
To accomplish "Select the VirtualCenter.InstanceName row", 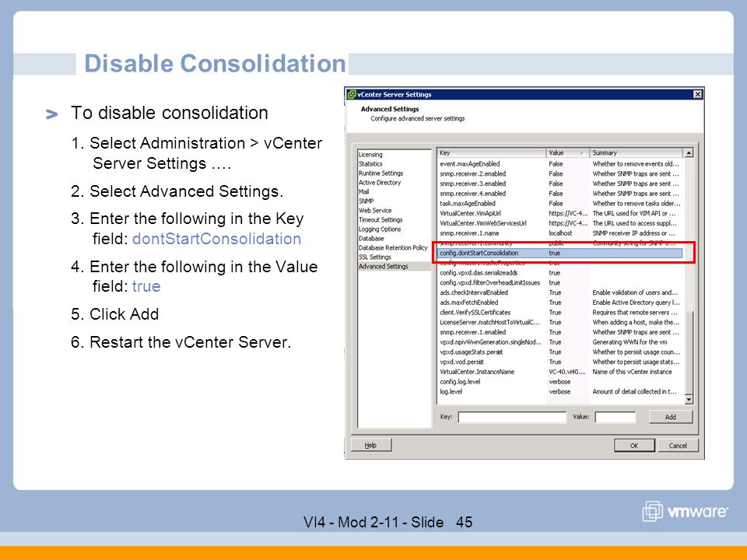I will coord(560,372).
